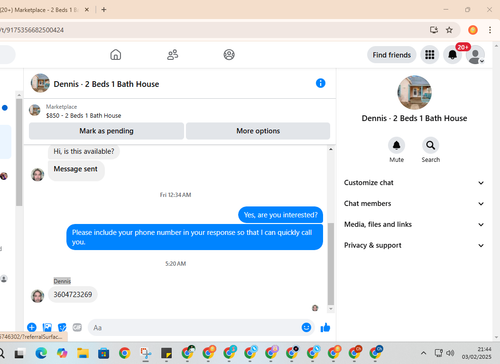Open the Friends icon in top navigation
This screenshot has width=500, height=364.
pos(172,55)
